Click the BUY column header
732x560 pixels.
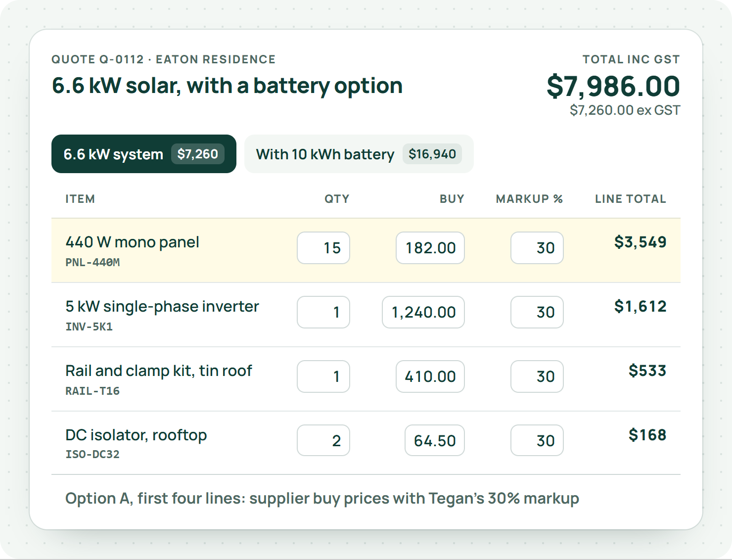[x=452, y=199]
